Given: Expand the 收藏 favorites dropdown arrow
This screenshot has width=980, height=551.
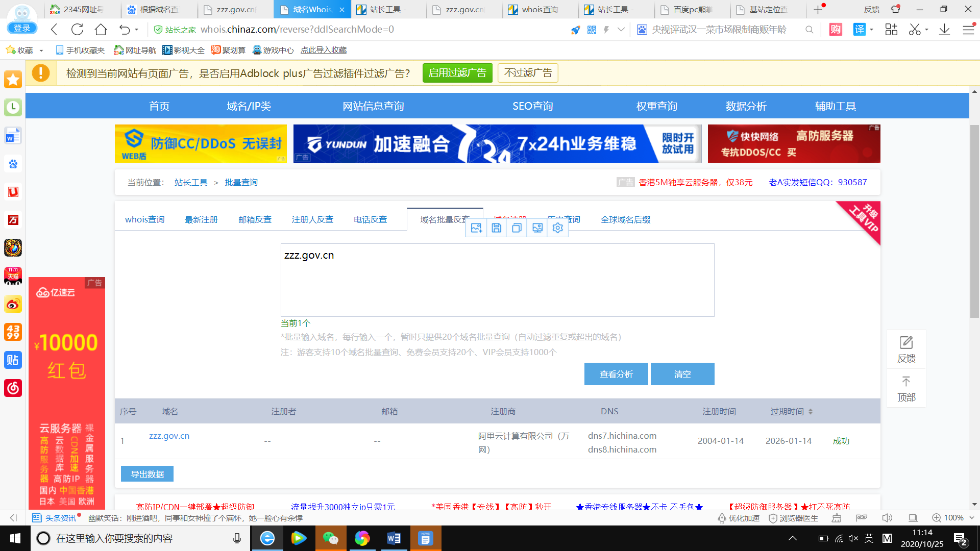Looking at the screenshot, I should (x=41, y=51).
